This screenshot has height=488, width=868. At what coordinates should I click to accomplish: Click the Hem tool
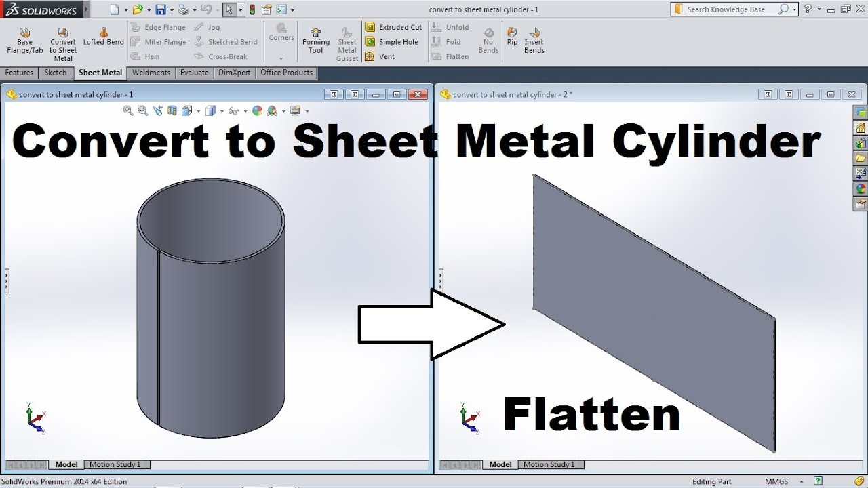(x=145, y=56)
